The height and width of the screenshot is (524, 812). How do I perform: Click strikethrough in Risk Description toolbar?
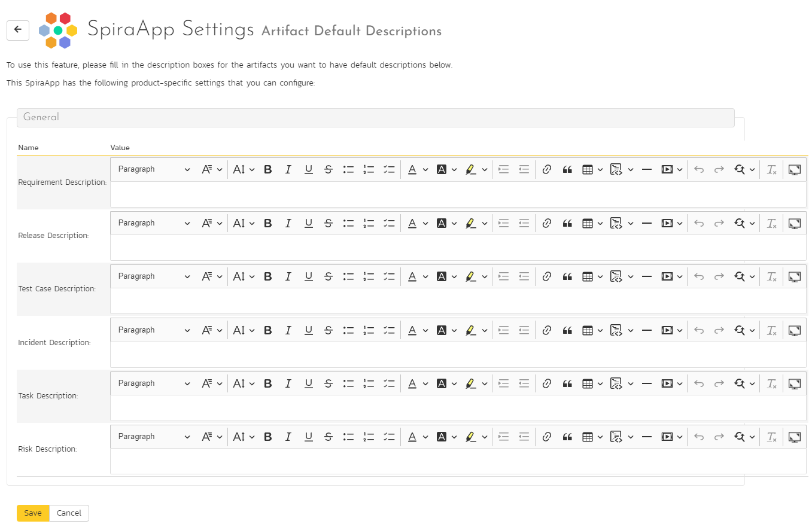click(x=329, y=437)
